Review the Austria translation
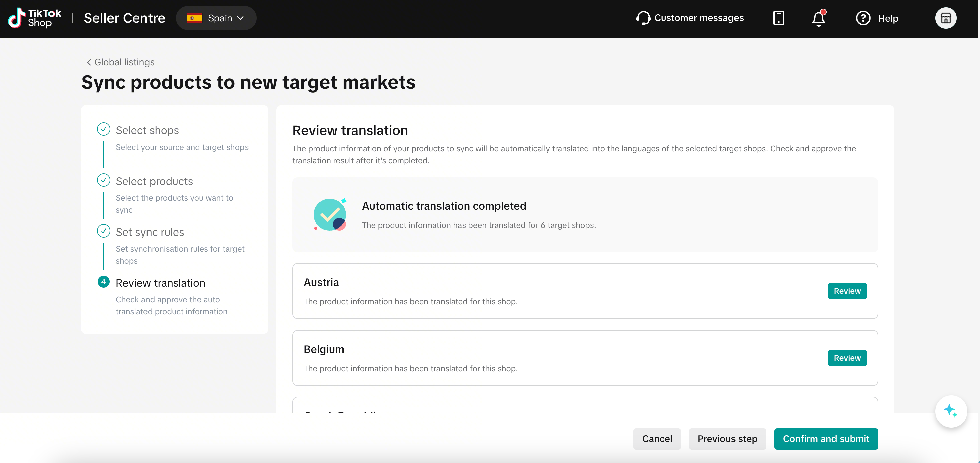Image resolution: width=980 pixels, height=463 pixels. click(847, 291)
